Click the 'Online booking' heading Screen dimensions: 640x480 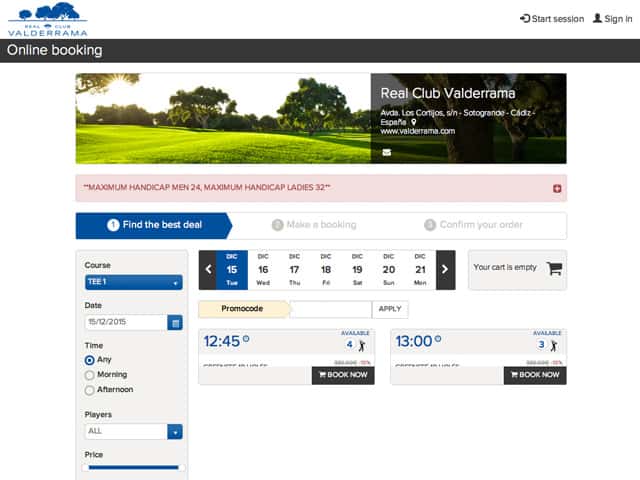click(55, 50)
